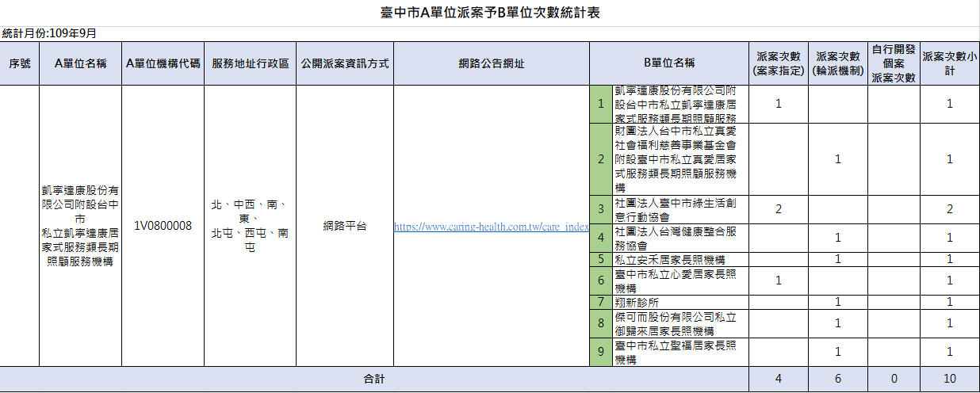Image resolution: width=980 pixels, height=393 pixels.
Task: Select the 網路平台 cell
Action: pyautogui.click(x=345, y=226)
